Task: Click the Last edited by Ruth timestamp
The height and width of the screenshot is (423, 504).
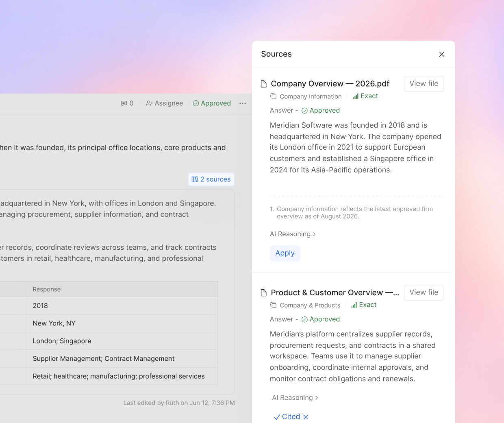Action: pyautogui.click(x=179, y=403)
